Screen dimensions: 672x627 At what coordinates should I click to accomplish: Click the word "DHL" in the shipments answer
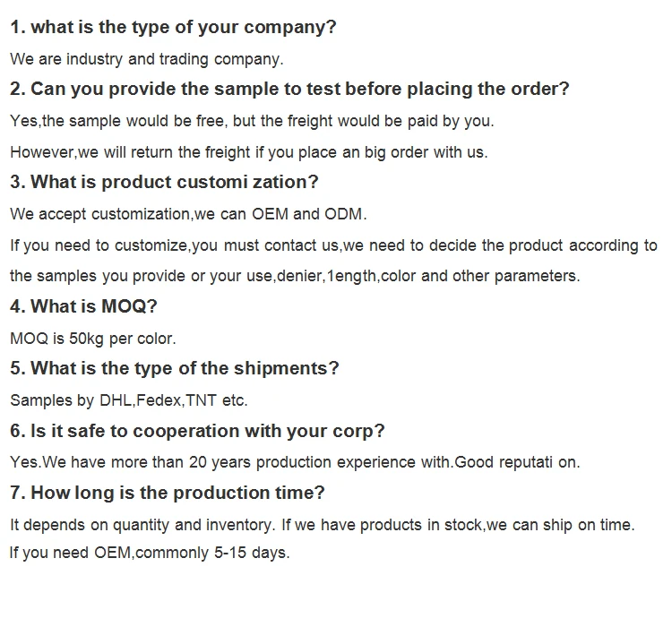(x=112, y=400)
